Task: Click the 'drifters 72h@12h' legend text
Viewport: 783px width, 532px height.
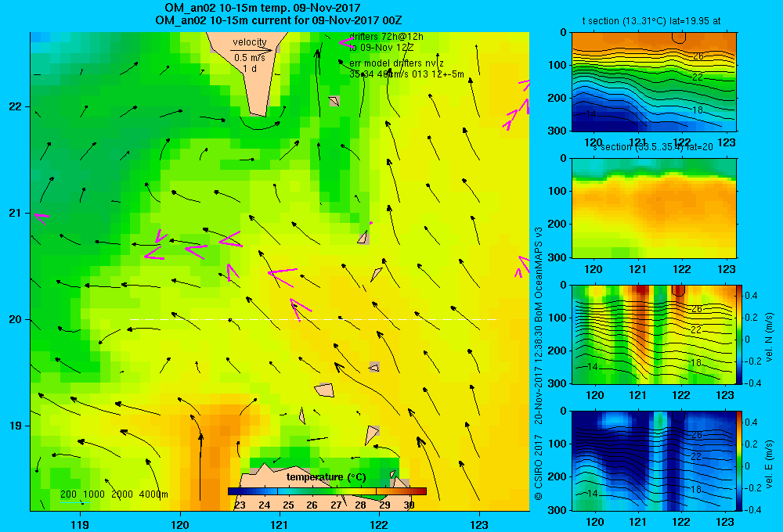Action: pos(386,37)
